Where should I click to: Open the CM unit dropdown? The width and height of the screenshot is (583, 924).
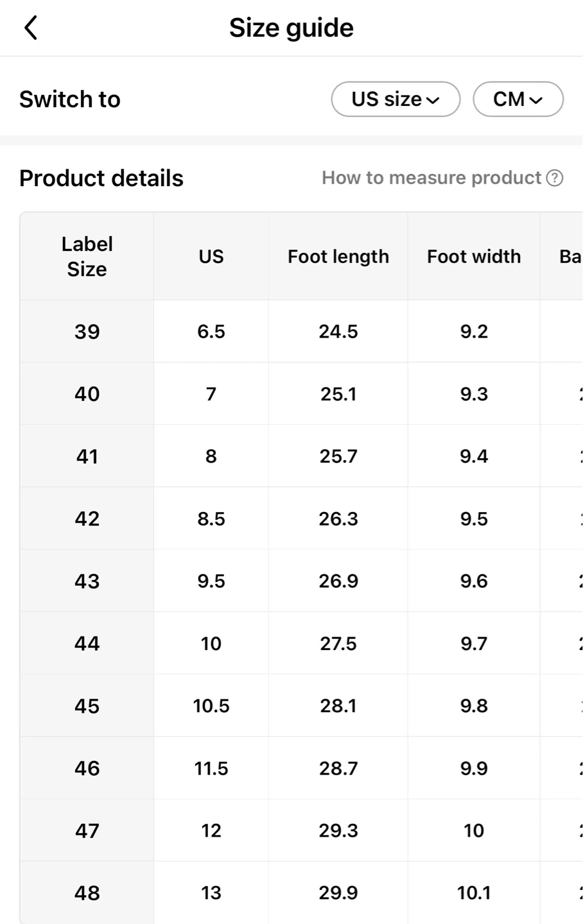click(x=518, y=99)
